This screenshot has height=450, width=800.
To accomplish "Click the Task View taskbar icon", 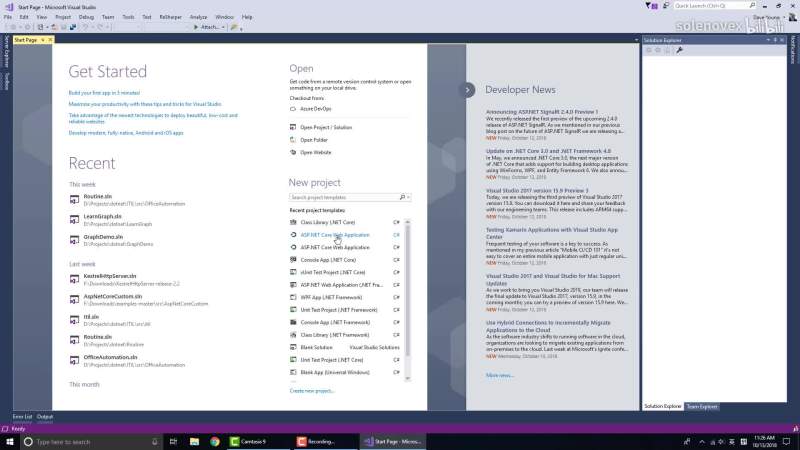I will point(173,441).
